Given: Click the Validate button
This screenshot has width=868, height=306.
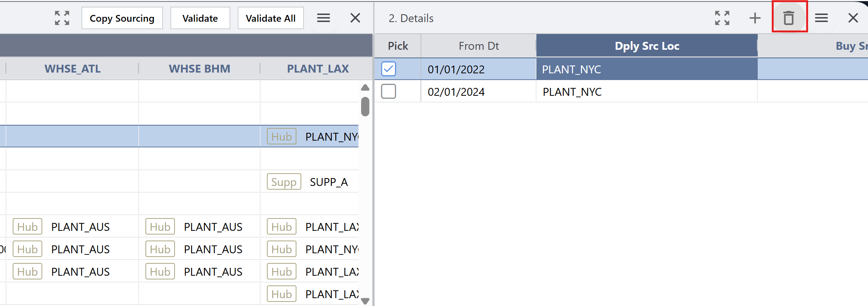Looking at the screenshot, I should [200, 18].
